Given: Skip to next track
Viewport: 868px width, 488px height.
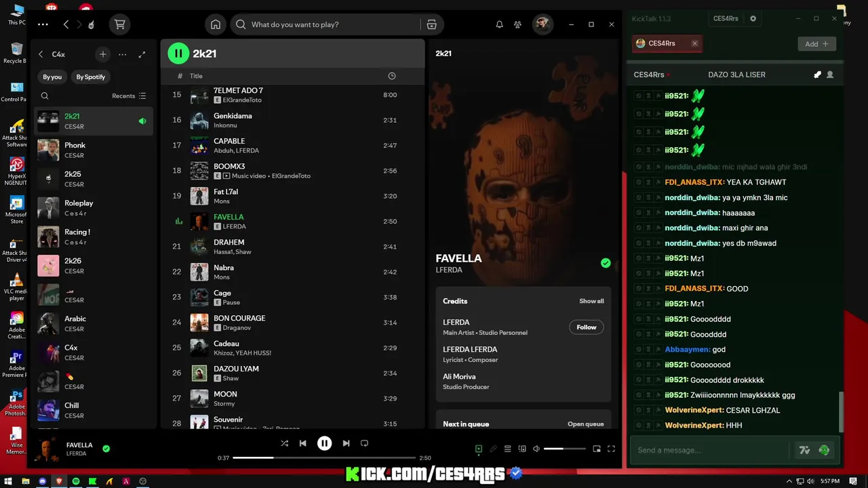Looking at the screenshot, I should (x=346, y=443).
